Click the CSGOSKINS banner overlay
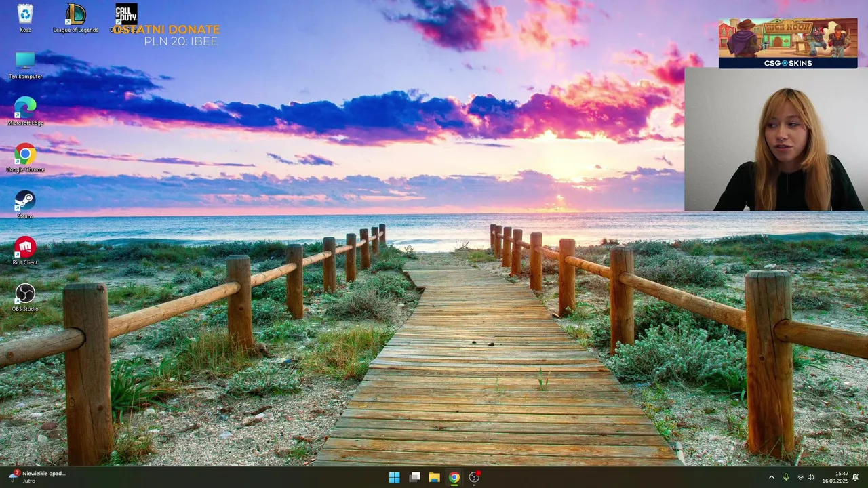 click(x=787, y=43)
